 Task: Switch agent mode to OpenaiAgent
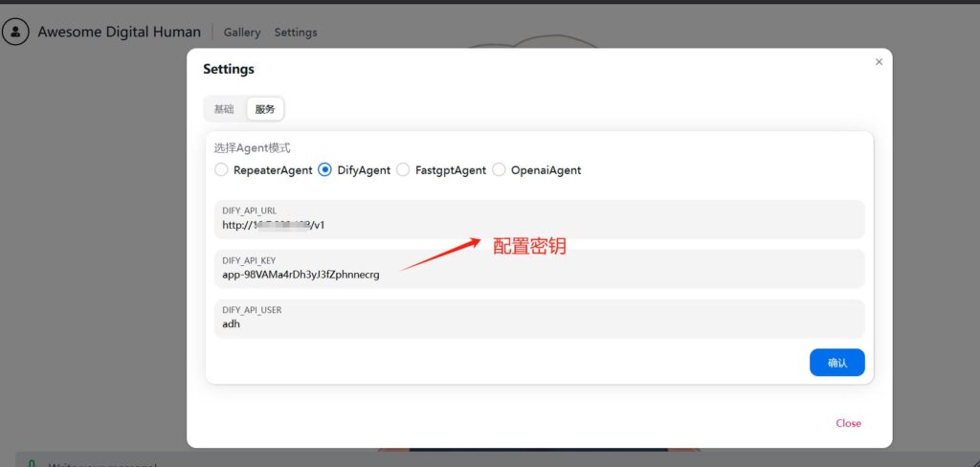click(499, 170)
